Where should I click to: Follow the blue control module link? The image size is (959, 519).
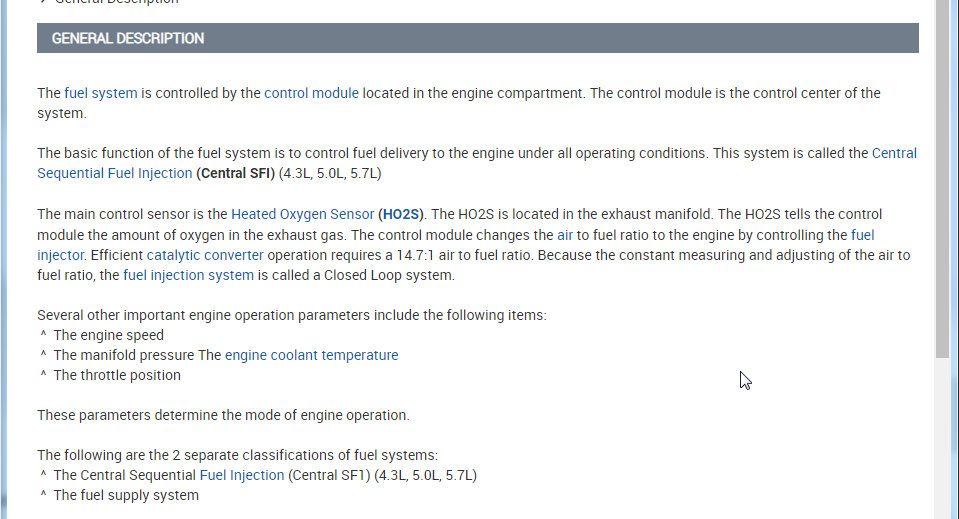tap(311, 93)
